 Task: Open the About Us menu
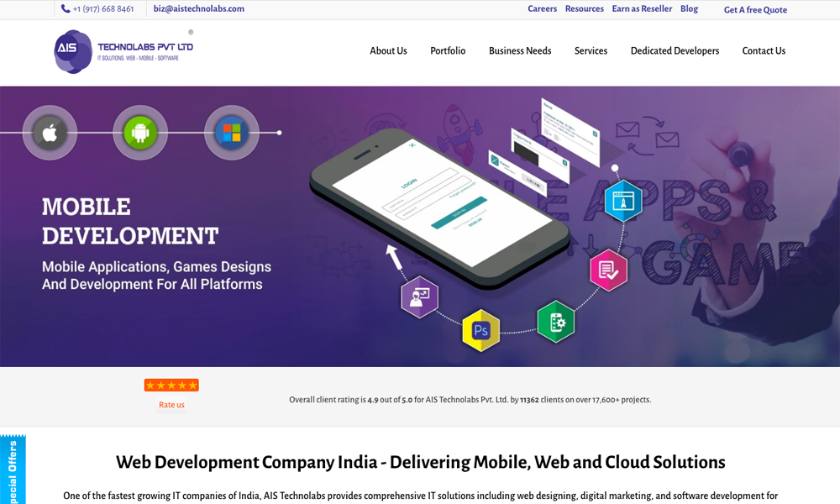point(388,51)
